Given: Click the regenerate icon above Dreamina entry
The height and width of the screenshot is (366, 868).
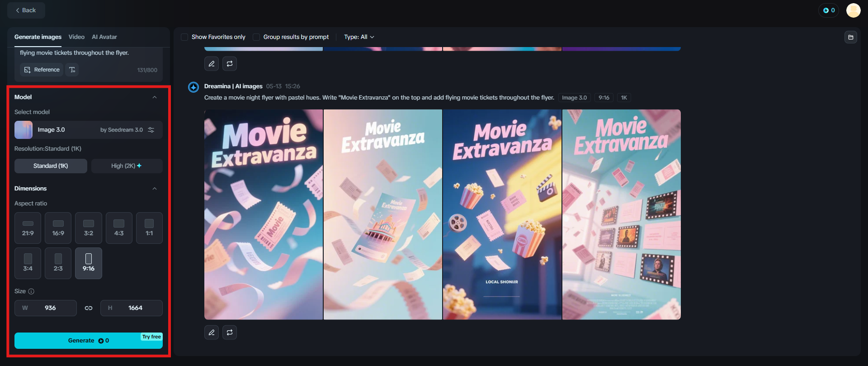Looking at the screenshot, I should point(230,64).
